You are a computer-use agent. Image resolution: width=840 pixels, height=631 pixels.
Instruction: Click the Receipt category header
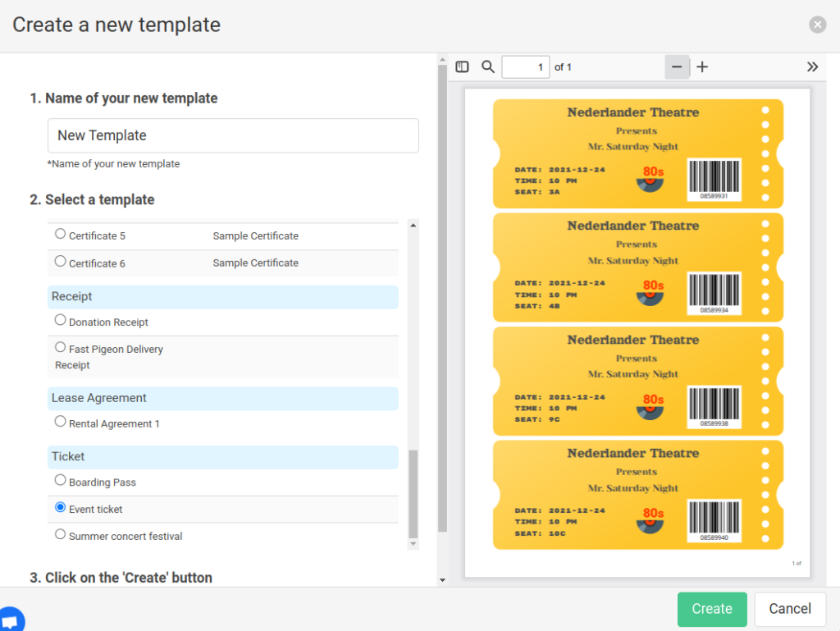pos(223,296)
